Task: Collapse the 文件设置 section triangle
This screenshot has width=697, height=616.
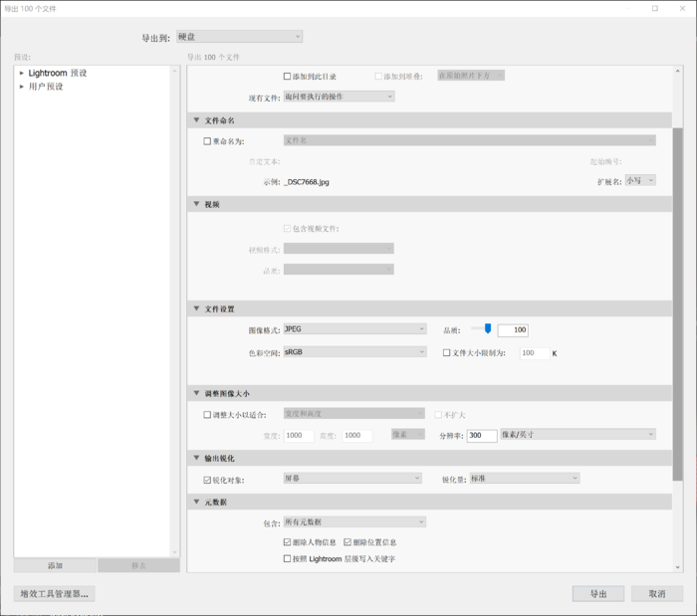Action: point(196,308)
